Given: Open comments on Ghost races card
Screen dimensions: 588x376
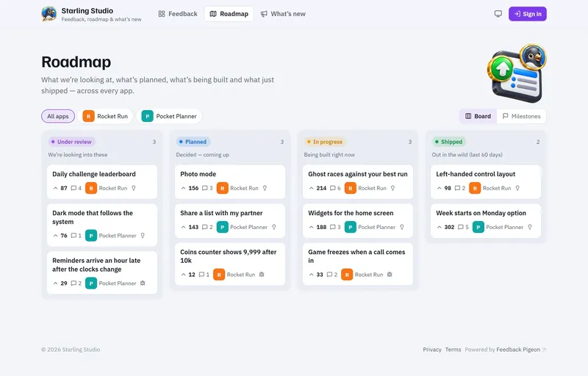Looking at the screenshot, I should [335, 188].
